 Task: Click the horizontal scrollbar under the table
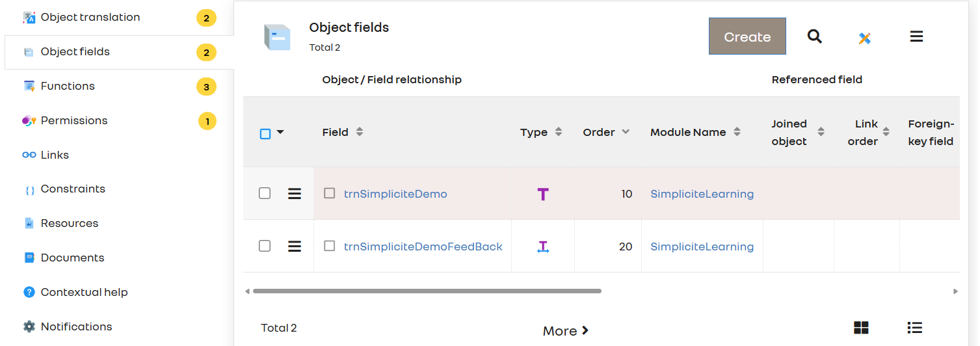(427, 291)
